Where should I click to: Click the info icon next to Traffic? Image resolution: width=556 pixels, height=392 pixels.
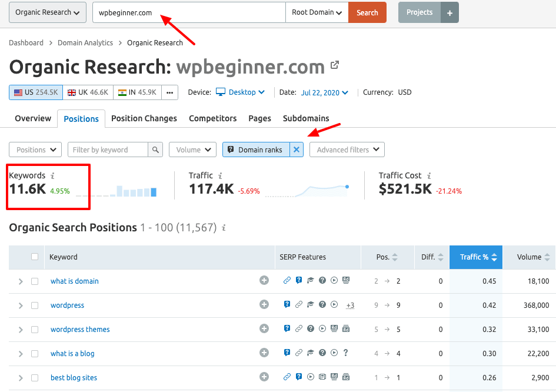(x=220, y=175)
